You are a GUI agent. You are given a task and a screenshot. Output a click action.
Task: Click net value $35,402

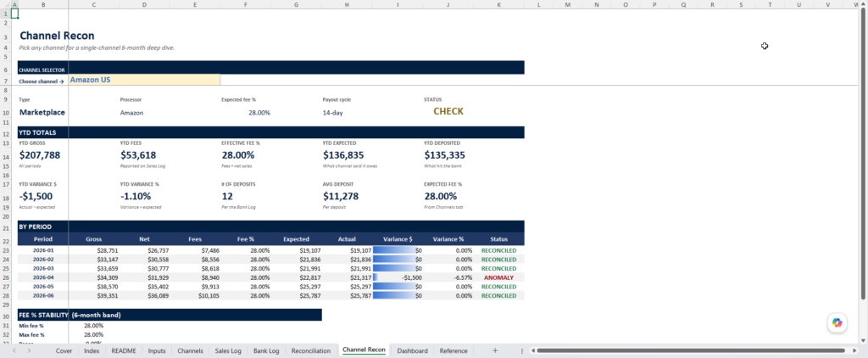coord(144,287)
